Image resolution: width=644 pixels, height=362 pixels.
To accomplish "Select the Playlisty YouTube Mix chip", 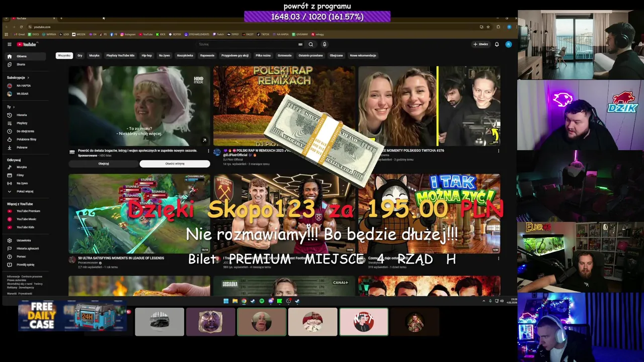I will pyautogui.click(x=120, y=55).
